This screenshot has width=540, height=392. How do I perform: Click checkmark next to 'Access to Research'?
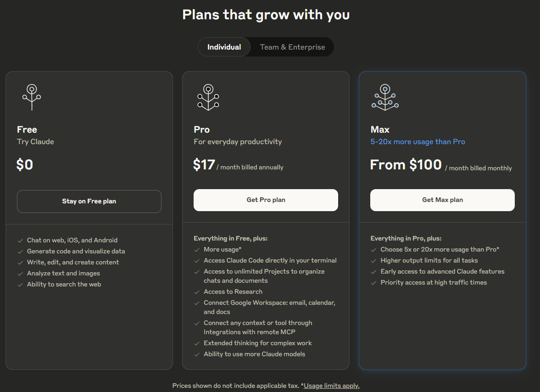point(197,292)
